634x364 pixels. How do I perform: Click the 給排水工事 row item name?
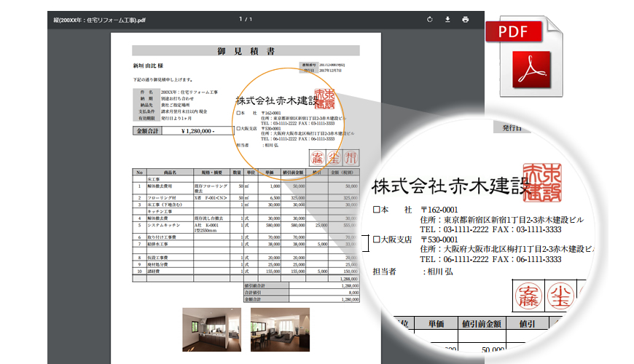[157, 244]
